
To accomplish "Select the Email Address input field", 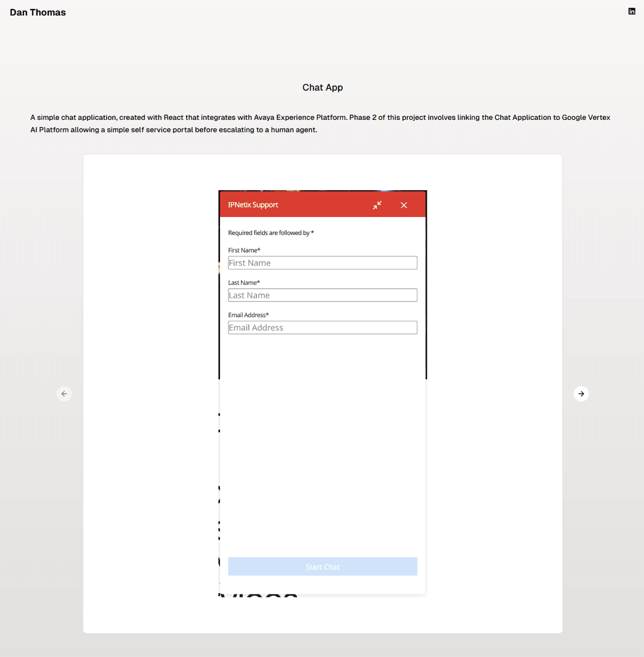I will point(322,327).
